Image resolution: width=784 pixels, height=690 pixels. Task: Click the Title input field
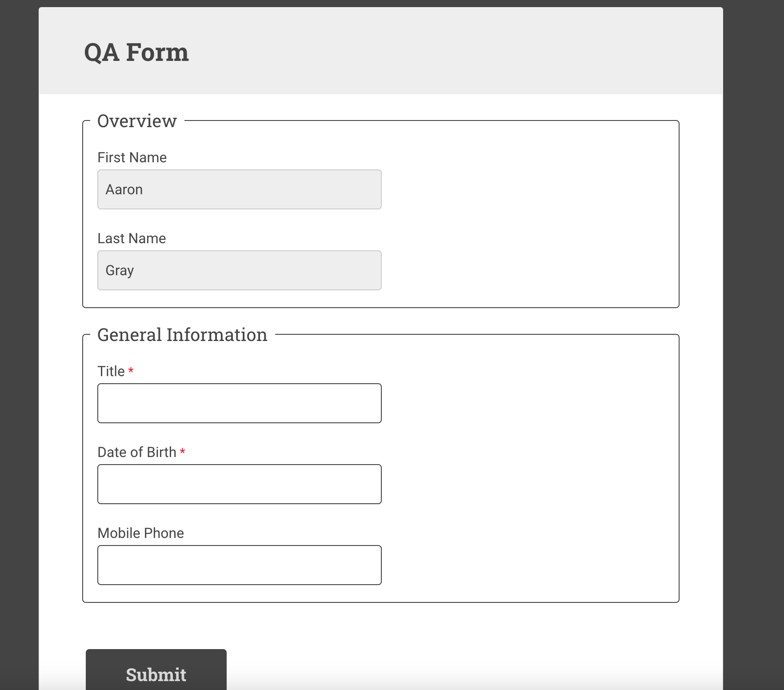239,403
